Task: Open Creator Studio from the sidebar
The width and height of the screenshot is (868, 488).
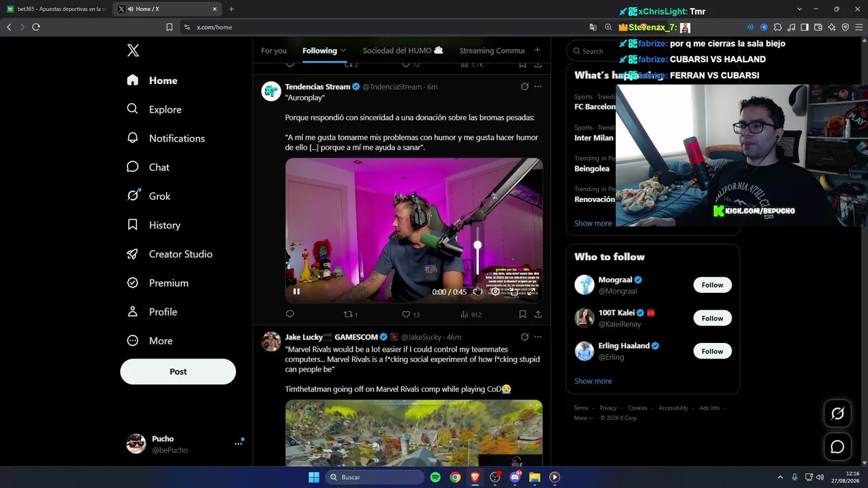Action: pos(170,254)
